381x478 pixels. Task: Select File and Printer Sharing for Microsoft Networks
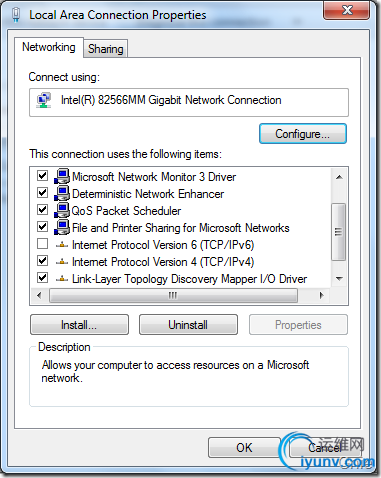tap(181, 228)
